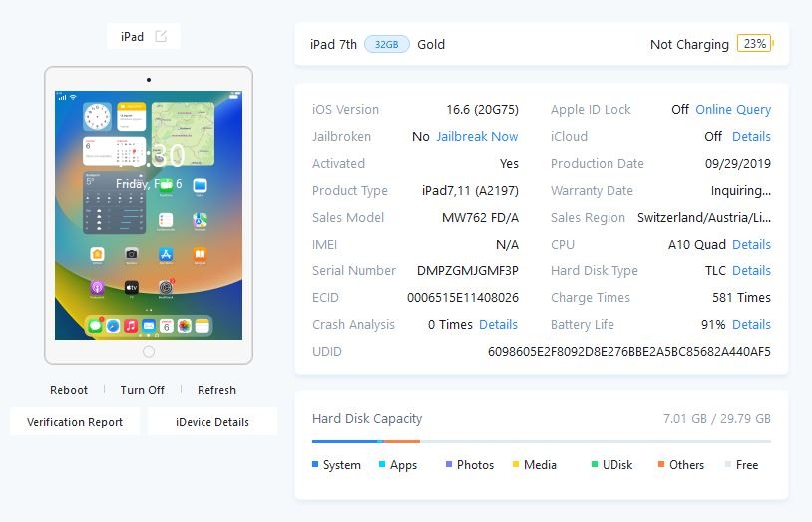Open the Verification Report
The width and height of the screenshot is (812, 522).
coord(75,422)
